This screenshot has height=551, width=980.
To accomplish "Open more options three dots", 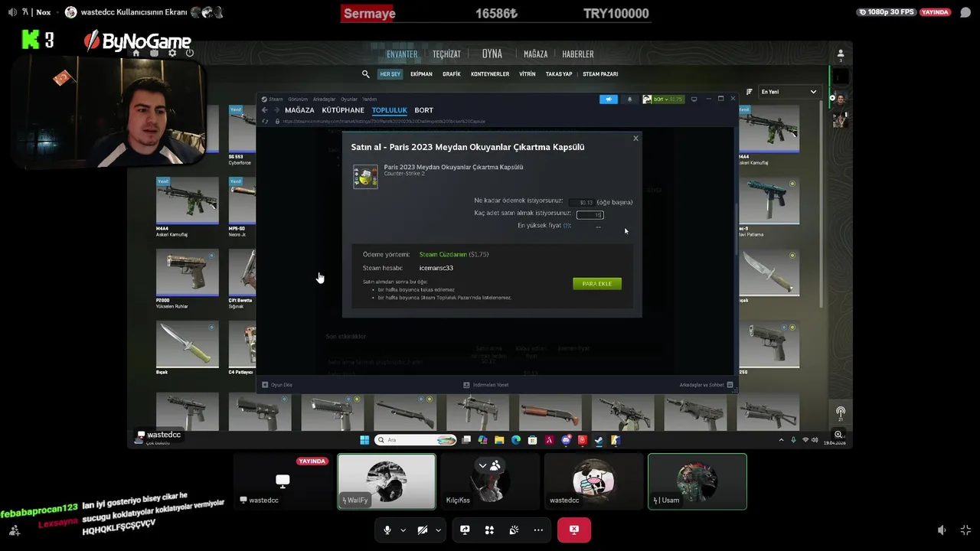I will 538,530.
